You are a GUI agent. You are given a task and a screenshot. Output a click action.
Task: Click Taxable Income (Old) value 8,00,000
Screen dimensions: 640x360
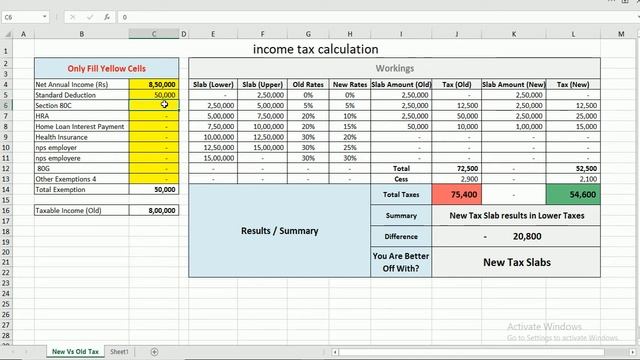click(x=154, y=210)
